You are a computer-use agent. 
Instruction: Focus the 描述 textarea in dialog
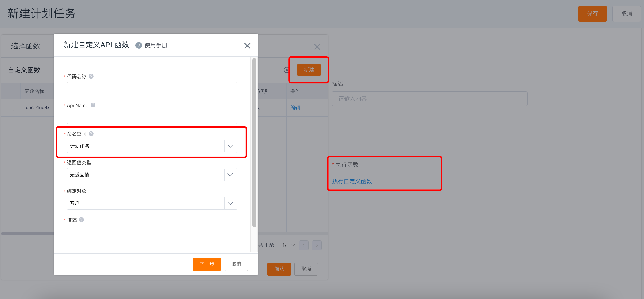point(152,239)
